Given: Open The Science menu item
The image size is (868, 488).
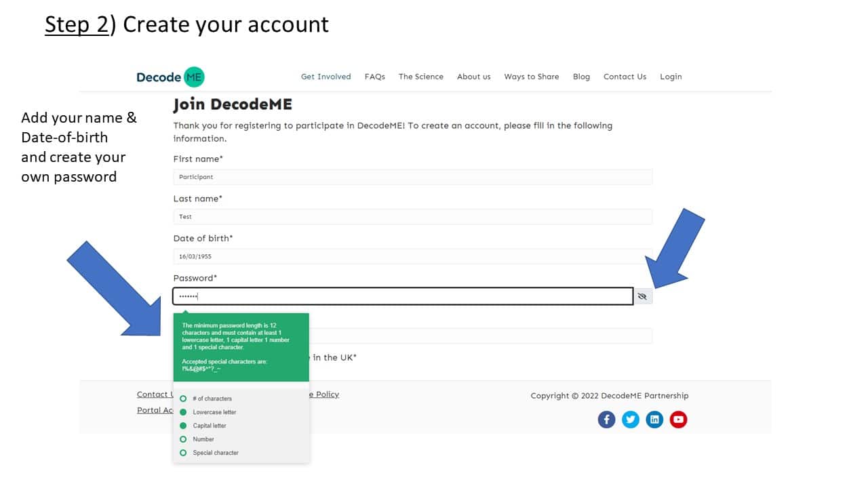Looking at the screenshot, I should tap(421, 77).
